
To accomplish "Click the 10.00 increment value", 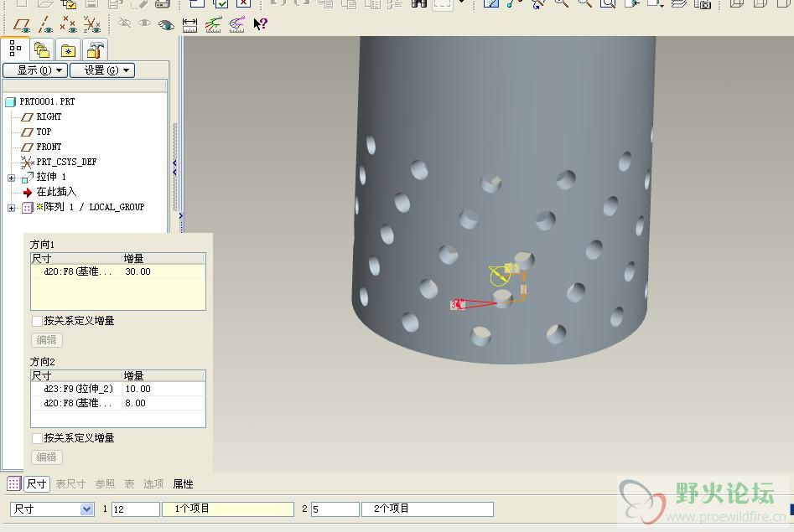I will 138,389.
